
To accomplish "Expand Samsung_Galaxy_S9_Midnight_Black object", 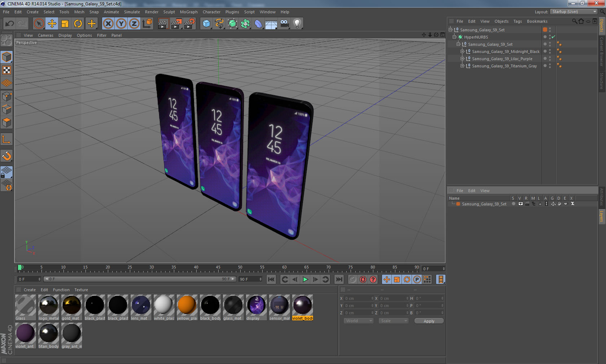I will tap(462, 51).
